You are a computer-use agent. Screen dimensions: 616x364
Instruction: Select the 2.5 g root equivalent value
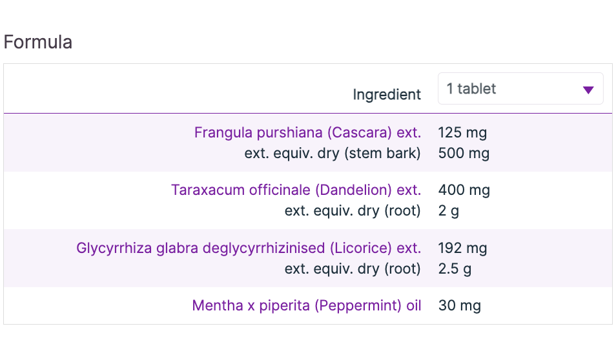point(454,268)
